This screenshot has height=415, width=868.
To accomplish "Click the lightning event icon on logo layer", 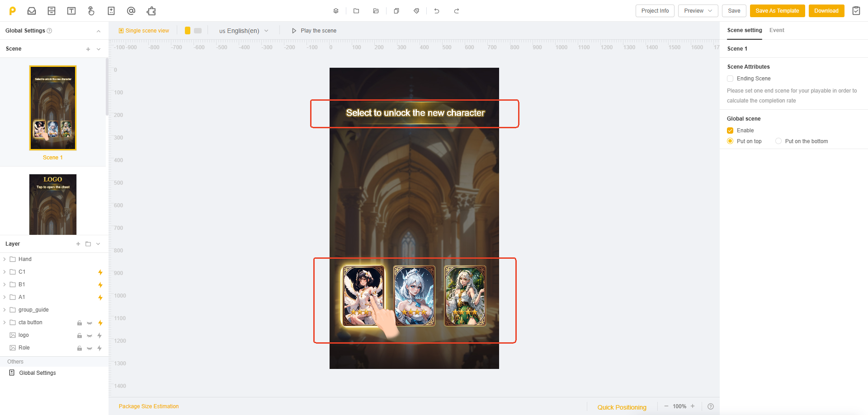I will 99,336.
